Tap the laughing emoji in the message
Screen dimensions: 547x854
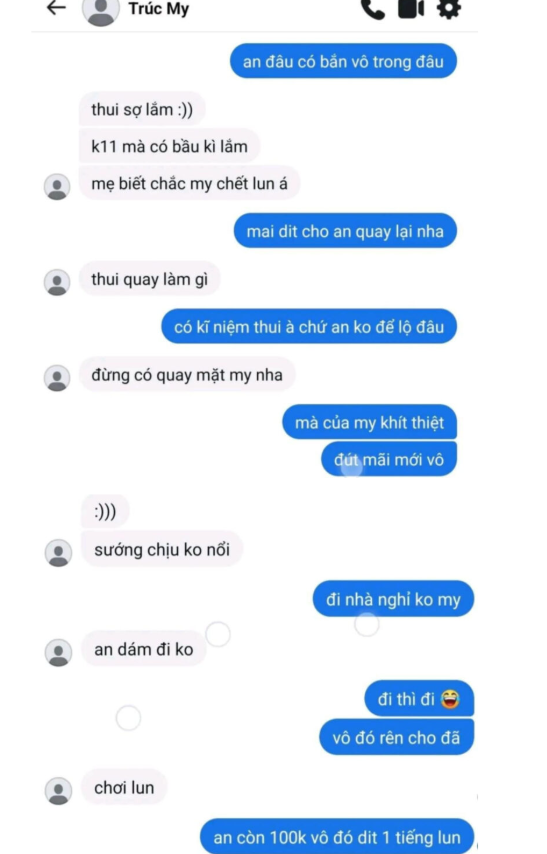point(450,698)
